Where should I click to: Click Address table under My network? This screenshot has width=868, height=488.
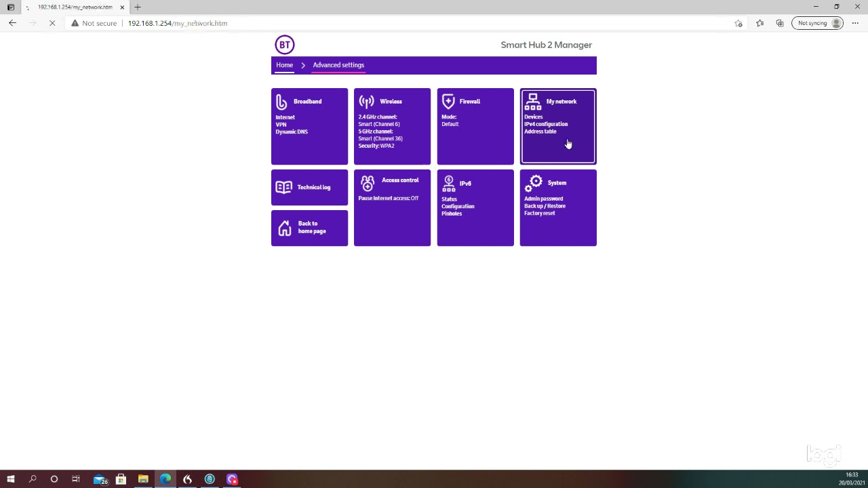540,132
